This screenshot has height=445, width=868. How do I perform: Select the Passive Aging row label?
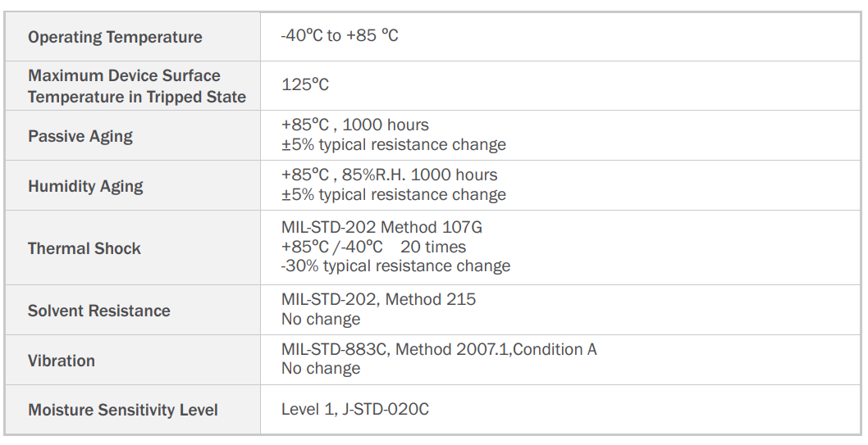80,136
